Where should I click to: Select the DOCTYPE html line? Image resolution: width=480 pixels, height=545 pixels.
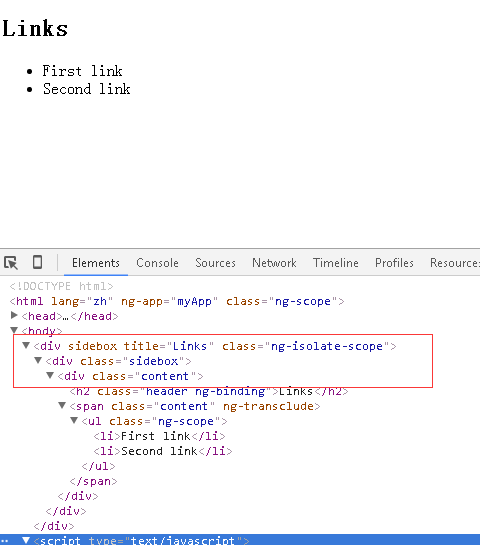point(62,286)
